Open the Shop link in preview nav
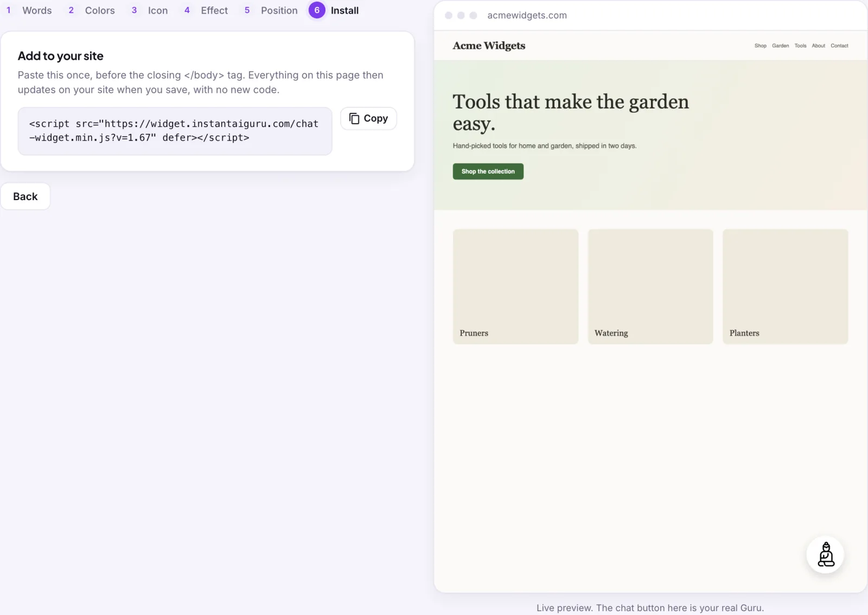Image resolution: width=868 pixels, height=615 pixels. coord(761,46)
